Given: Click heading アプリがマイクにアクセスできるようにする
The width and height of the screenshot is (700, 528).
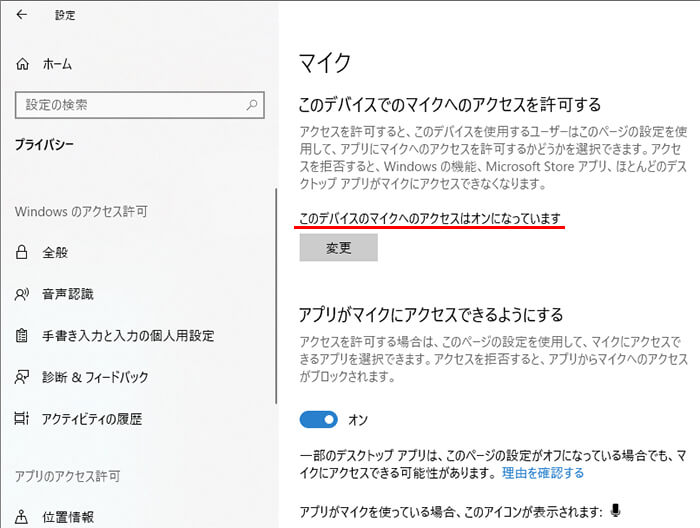Looking at the screenshot, I should [431, 315].
